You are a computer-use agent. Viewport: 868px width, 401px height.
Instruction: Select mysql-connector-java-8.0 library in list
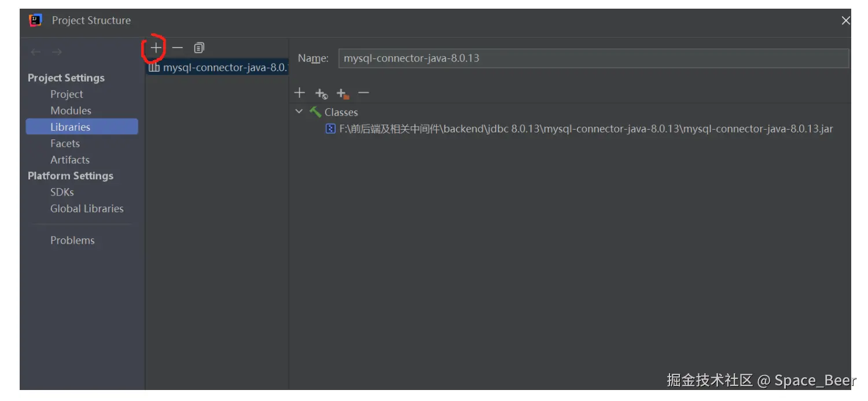tap(217, 68)
